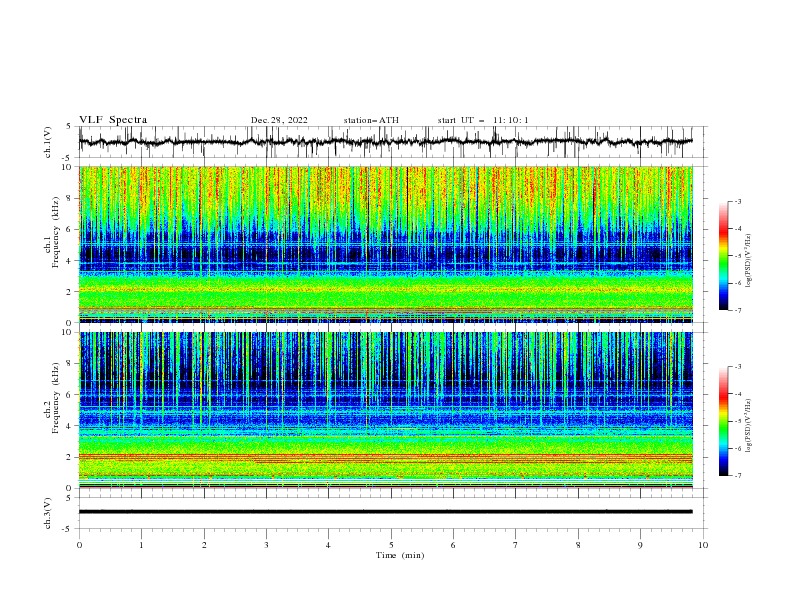Viewport: 792px width, 612px height.
Task: Click the "1" tick on the time axis
Action: coord(141,545)
